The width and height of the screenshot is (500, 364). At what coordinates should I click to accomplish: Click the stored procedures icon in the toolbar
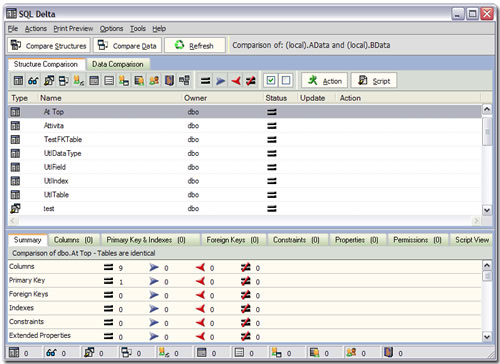(49, 81)
